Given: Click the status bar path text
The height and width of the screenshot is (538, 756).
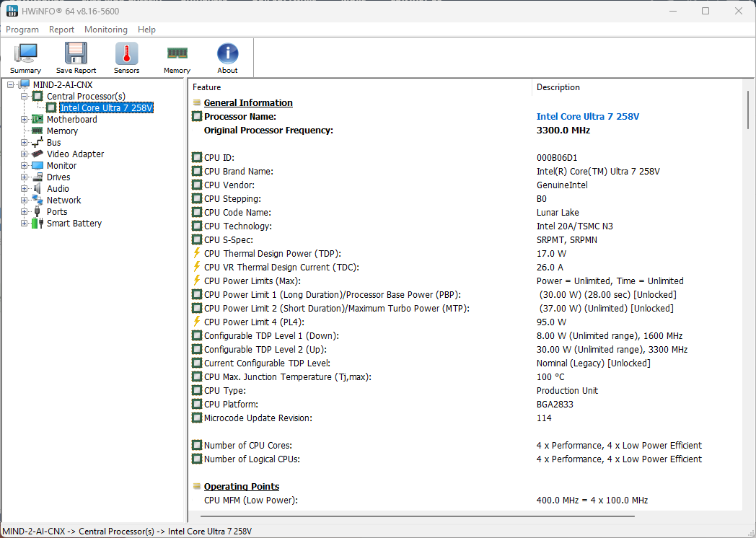Looking at the screenshot, I should [127, 532].
